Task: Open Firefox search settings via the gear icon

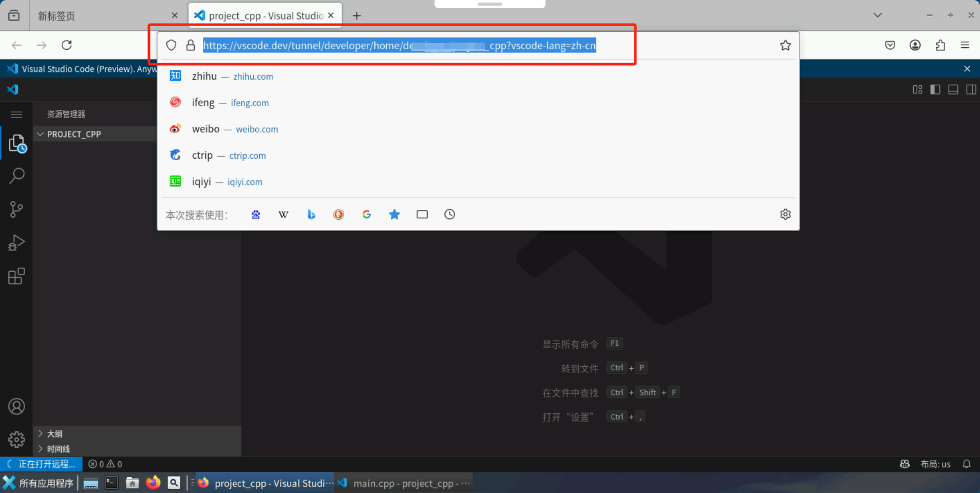Action: pyautogui.click(x=785, y=214)
